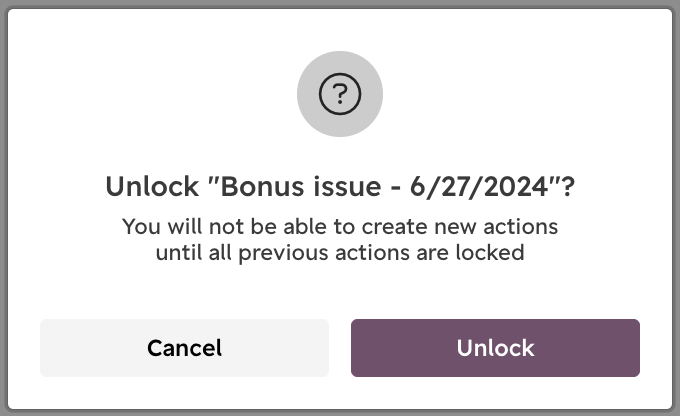
Task: Click the dimmed backdrop outside the dialog
Action: pyautogui.click(x=3, y=208)
